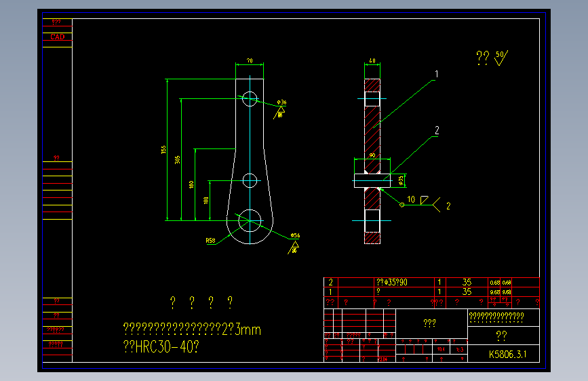Click the φ56 hole diameter label
This screenshot has height=381, width=588.
[295, 235]
